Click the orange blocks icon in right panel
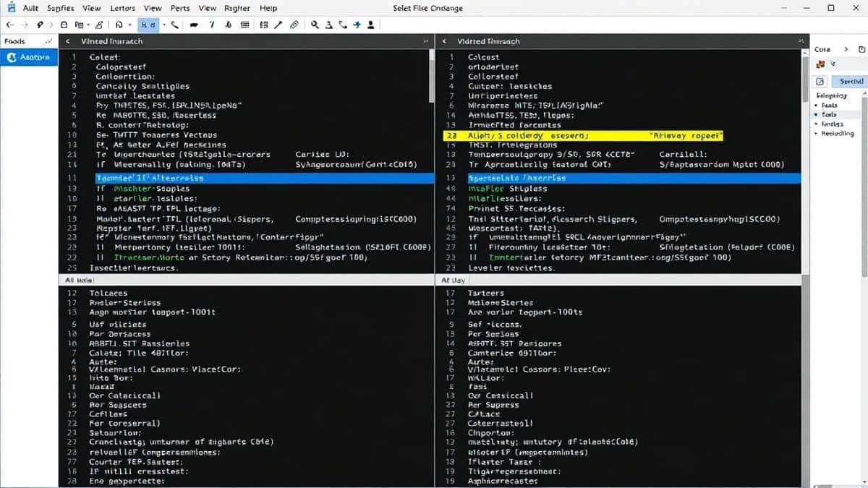The image size is (868, 488). 820,64
